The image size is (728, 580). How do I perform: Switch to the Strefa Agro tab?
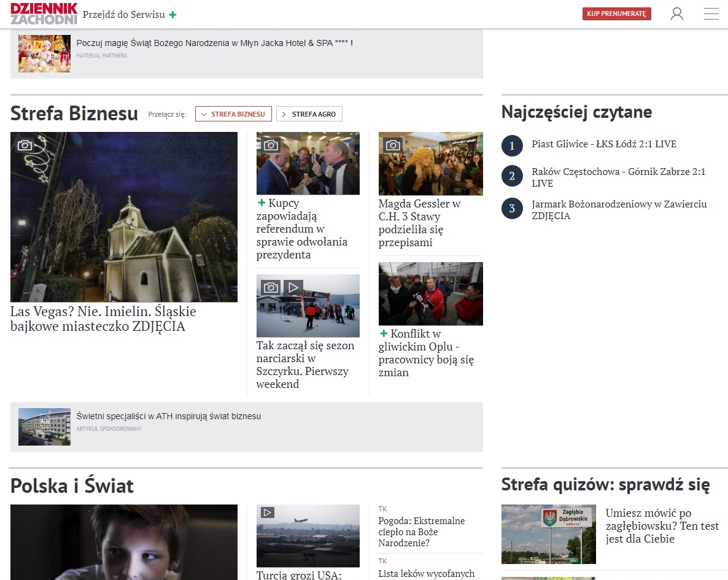click(309, 114)
